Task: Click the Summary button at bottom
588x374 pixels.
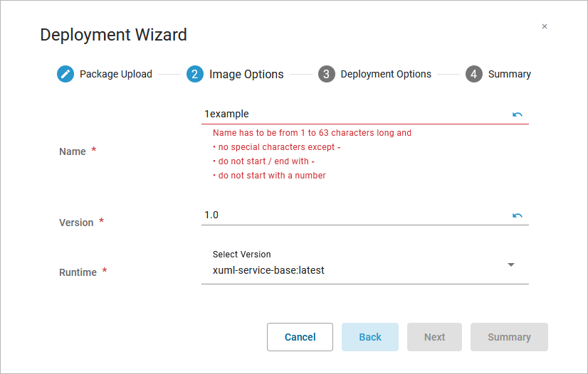Action: pos(509,337)
